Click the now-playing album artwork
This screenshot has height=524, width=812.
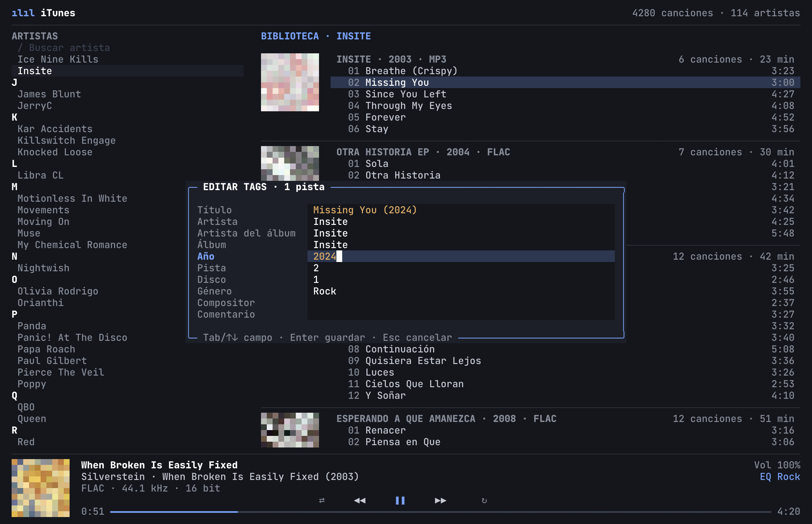[x=41, y=488]
